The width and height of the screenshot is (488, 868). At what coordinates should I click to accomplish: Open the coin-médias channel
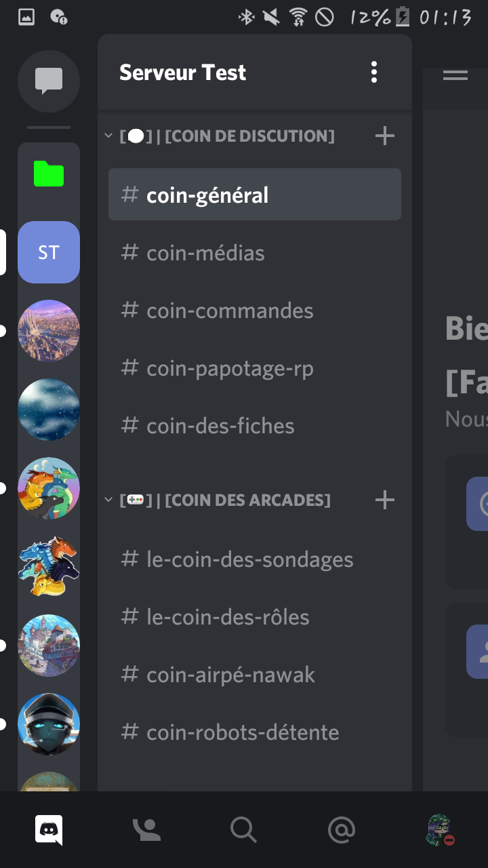tap(255, 253)
